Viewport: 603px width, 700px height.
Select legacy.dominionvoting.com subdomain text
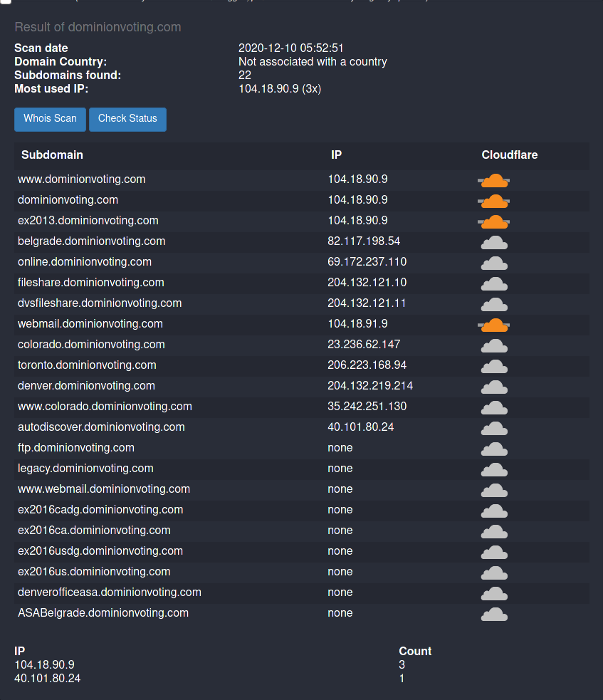click(85, 469)
